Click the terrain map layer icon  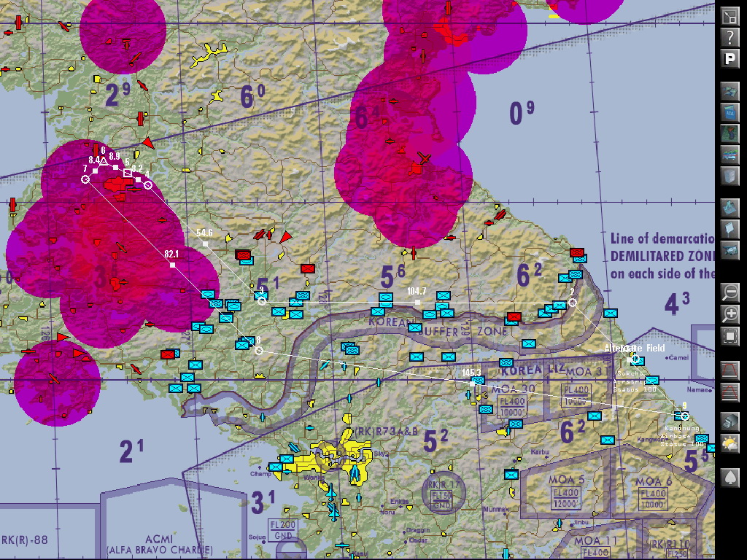click(730, 133)
